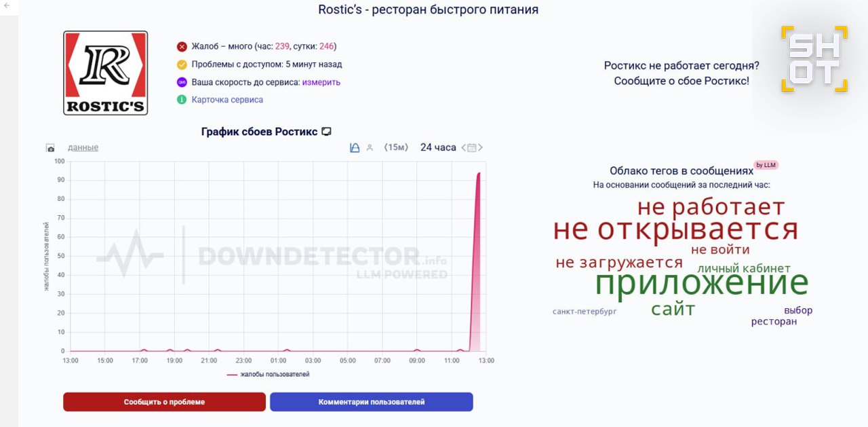Viewport: 868px width, 427px height.
Task: Click the tag 'санкт-петербург'
Action: coord(585,312)
